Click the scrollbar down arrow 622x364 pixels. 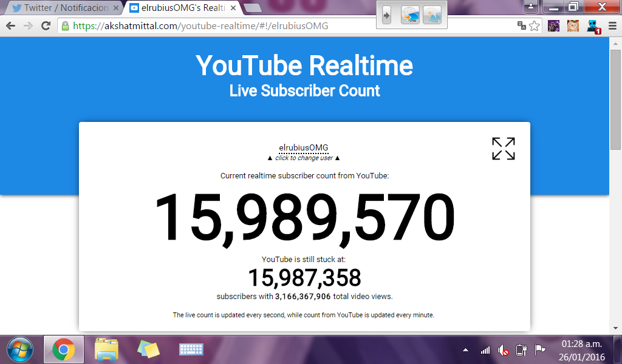(616, 328)
